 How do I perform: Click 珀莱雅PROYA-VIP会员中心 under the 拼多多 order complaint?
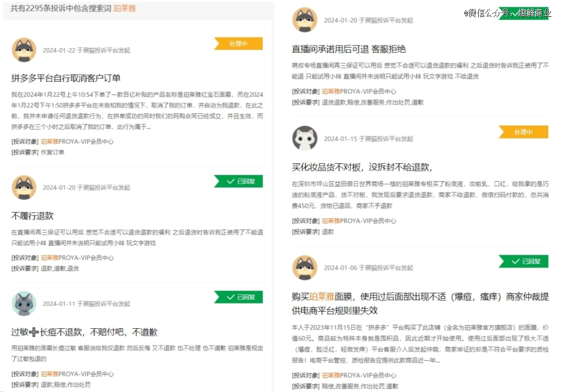[77, 141]
